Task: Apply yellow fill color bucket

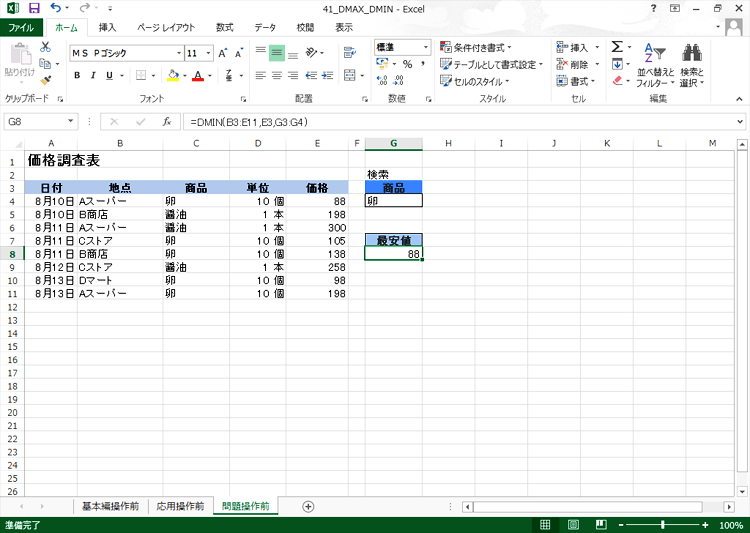Action: point(173,76)
